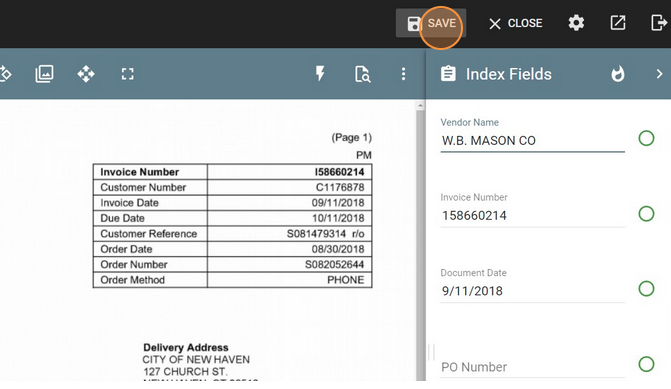Toggle the circle beside Document Date
The width and height of the screenshot is (671, 389).
tap(646, 289)
